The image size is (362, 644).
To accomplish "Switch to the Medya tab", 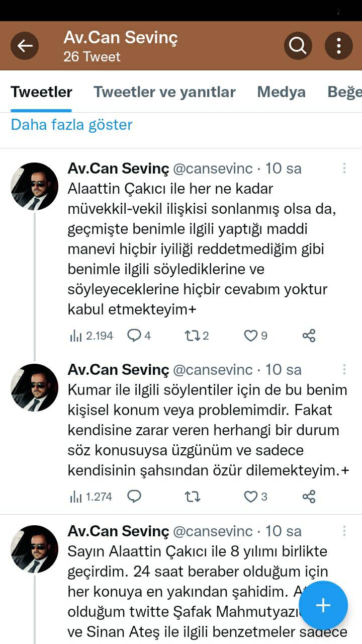I will coord(282,92).
